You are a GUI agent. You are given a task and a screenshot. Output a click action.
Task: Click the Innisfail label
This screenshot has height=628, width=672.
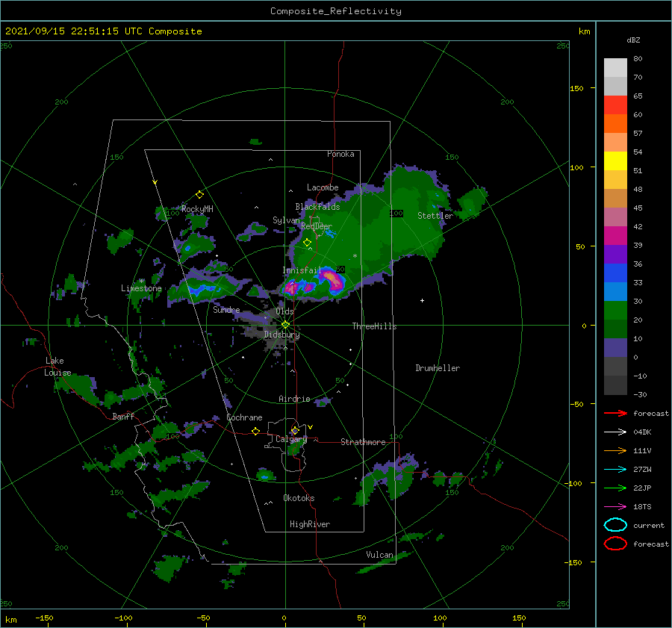click(302, 270)
